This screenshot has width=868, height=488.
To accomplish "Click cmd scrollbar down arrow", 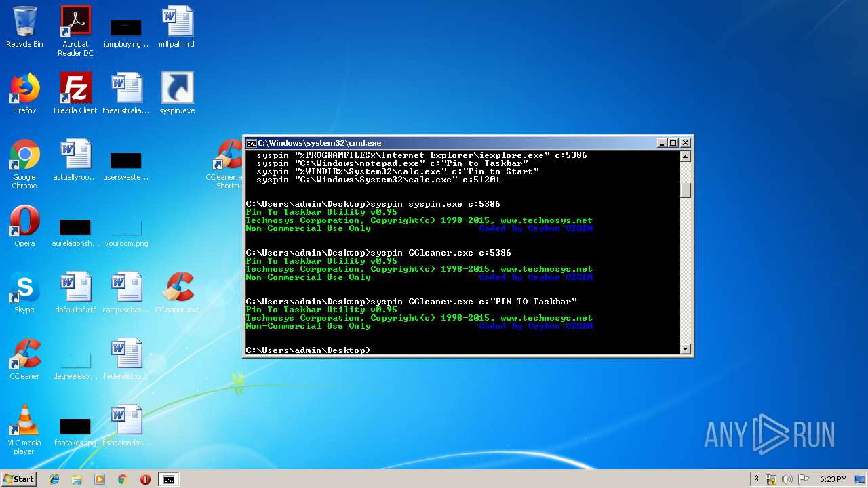I will 685,349.
